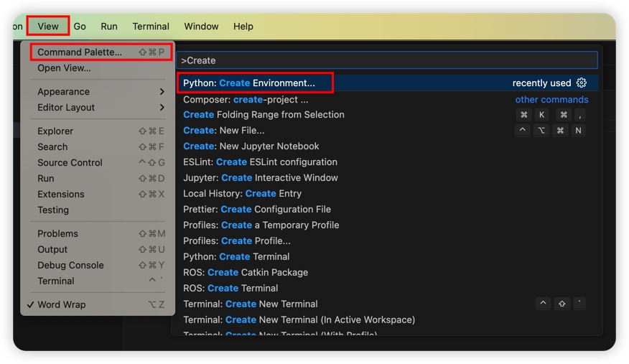Image resolution: width=629 pixels, height=364 pixels.
Task: Select ROS: Create Catkin Package
Action: 387,272
